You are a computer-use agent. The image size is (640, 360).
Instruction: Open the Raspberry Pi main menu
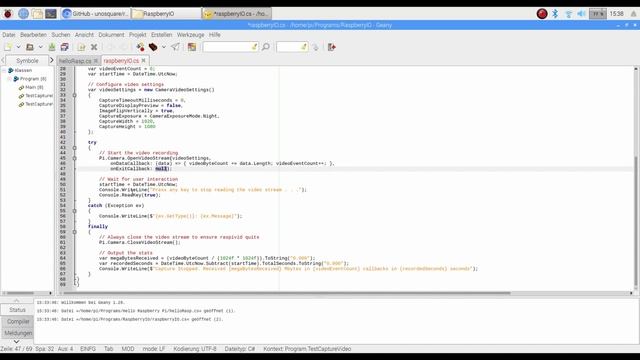(x=8, y=14)
